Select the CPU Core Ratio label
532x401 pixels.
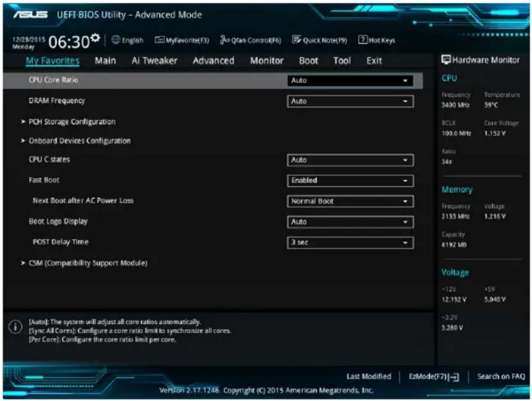tap(53, 80)
